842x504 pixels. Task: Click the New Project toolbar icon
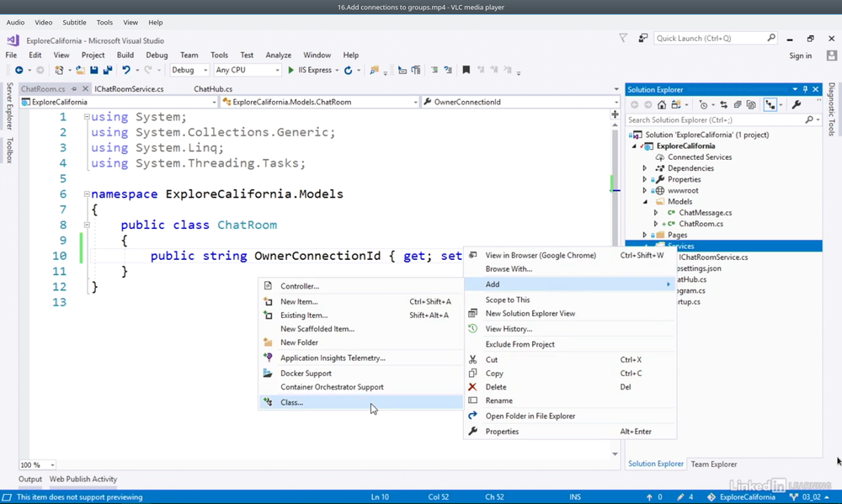(x=59, y=71)
